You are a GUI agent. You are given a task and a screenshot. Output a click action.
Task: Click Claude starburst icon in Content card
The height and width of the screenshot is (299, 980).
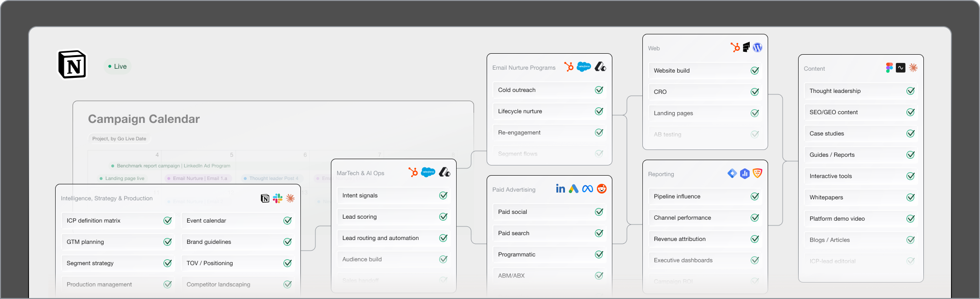point(913,68)
